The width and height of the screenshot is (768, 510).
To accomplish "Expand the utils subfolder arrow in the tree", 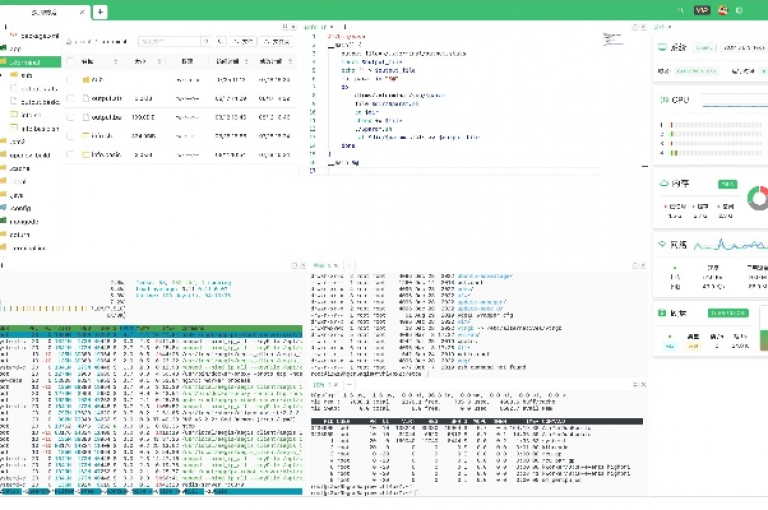I will tap(1, 75).
